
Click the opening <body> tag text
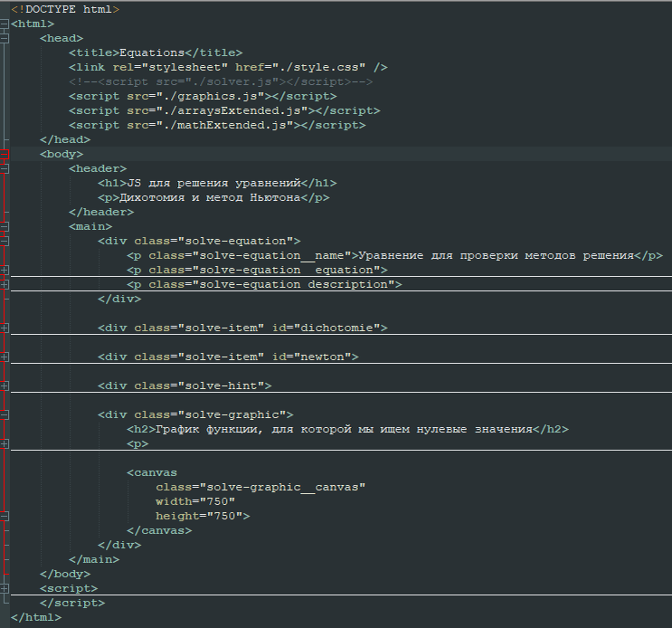point(62,155)
